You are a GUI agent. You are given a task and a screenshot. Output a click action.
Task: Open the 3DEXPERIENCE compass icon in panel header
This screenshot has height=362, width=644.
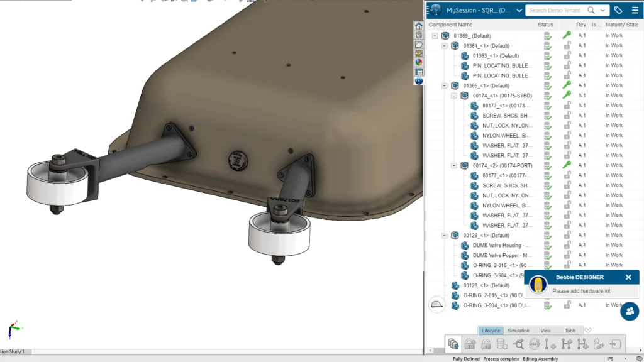(x=436, y=10)
